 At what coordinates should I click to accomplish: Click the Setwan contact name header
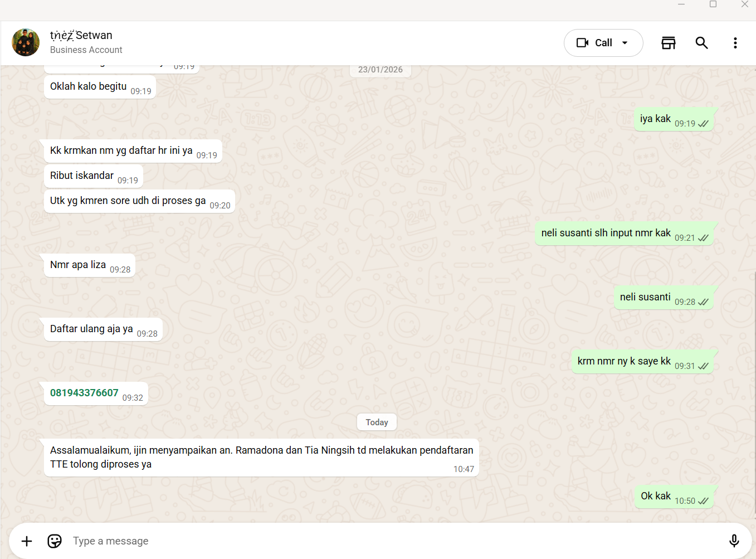[81, 35]
